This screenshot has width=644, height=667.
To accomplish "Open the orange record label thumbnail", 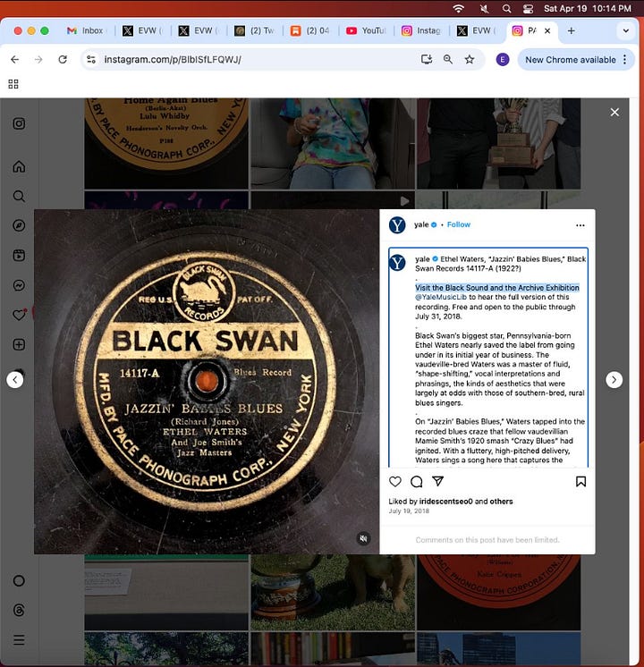I will [x=498, y=592].
